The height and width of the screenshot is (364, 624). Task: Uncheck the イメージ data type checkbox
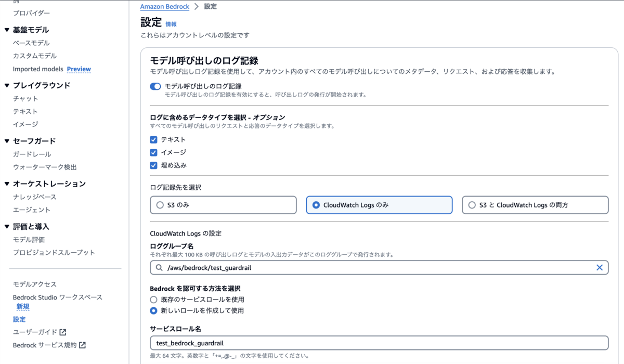153,152
